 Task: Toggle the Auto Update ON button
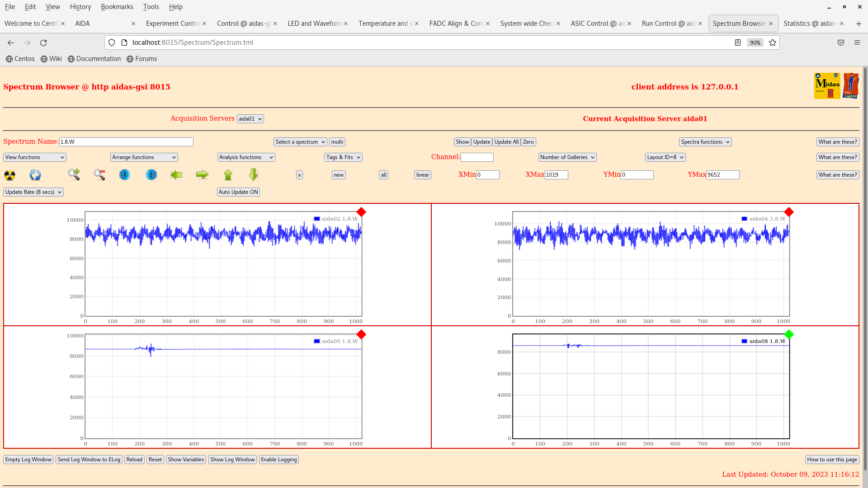pos(238,192)
